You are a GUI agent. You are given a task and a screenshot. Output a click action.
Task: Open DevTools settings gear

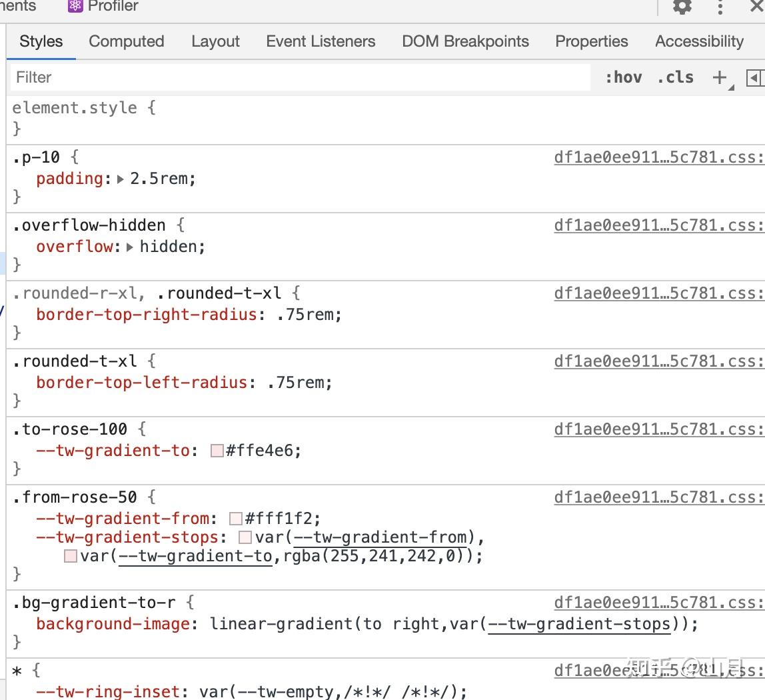tap(682, 7)
